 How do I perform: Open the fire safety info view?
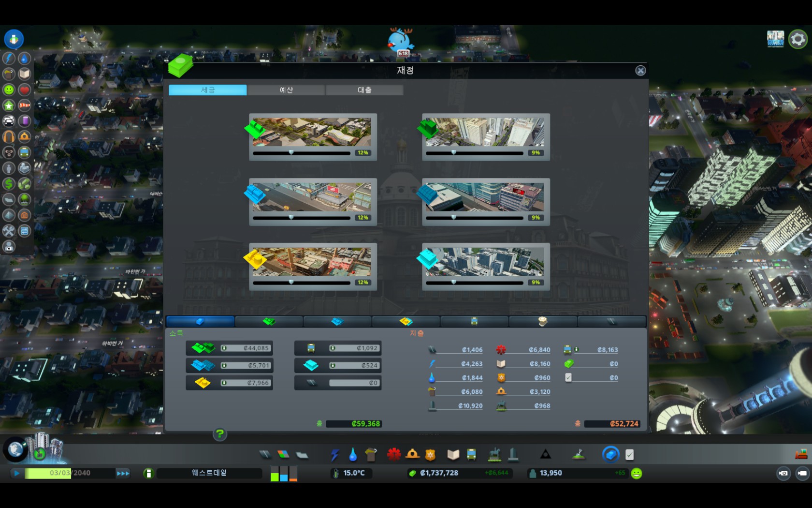(x=25, y=137)
